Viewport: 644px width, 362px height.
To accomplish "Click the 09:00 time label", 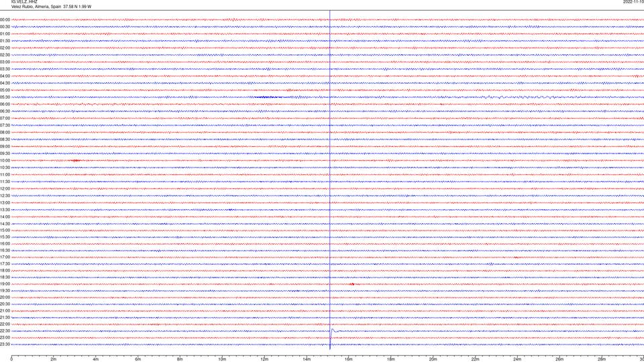I will (5, 147).
